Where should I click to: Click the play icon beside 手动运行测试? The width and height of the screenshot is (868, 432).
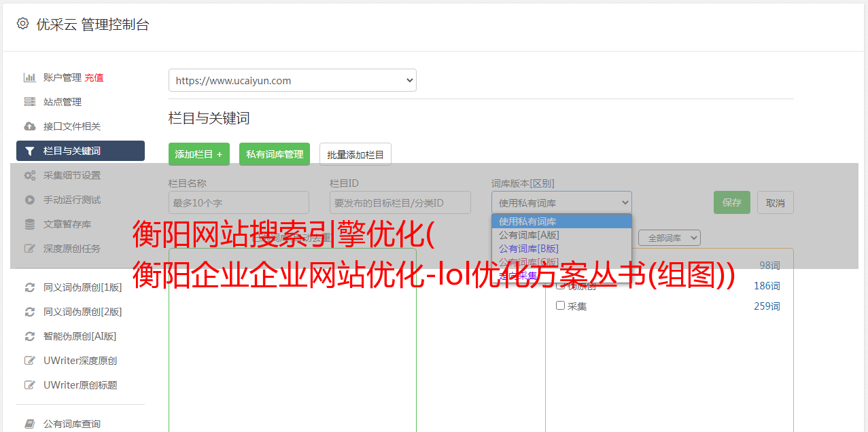[x=30, y=200]
